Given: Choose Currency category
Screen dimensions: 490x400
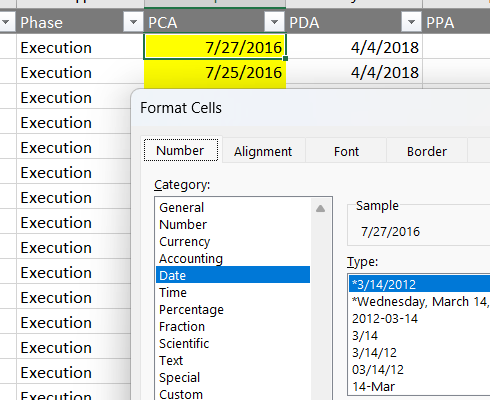Looking at the screenshot, I should click(x=185, y=241).
